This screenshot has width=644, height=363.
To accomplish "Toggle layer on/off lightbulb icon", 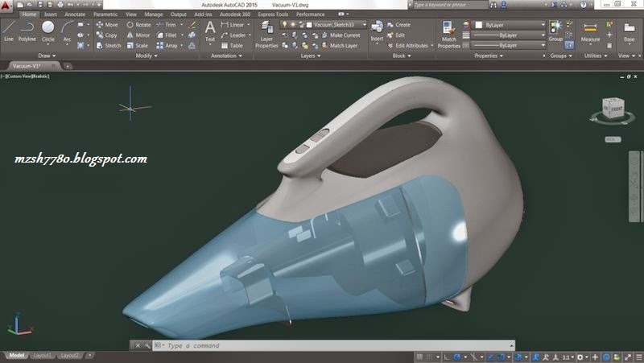I will 284,25.
